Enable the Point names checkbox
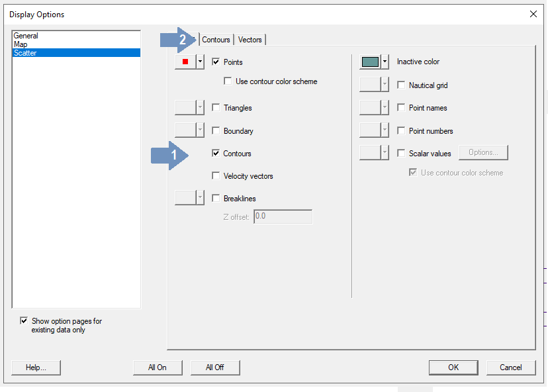This screenshot has height=392, width=548. coord(401,108)
